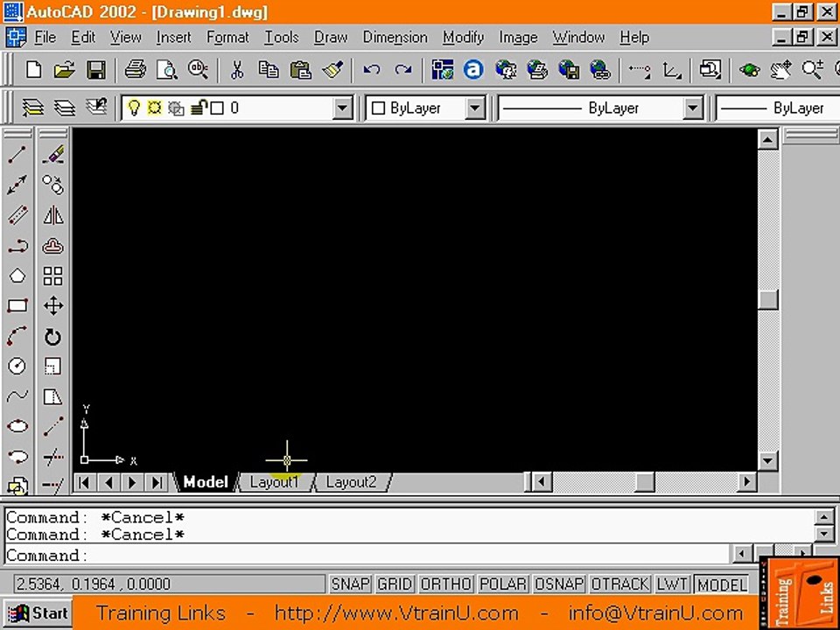Select the Rectangle tool

click(x=17, y=306)
